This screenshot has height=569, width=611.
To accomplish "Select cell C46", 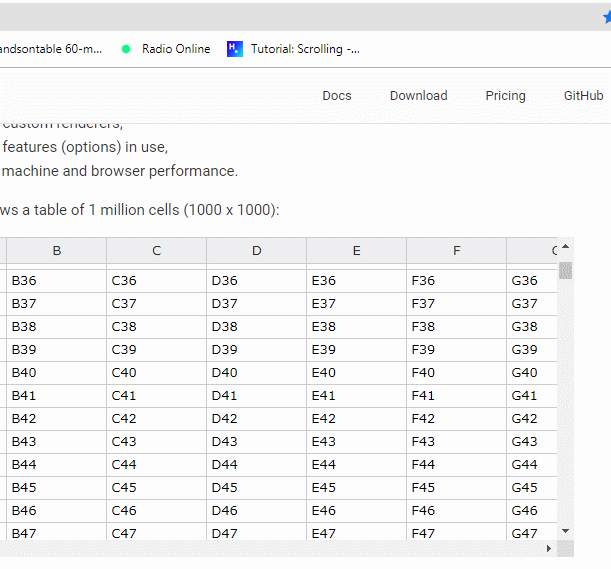I will coord(157,511).
